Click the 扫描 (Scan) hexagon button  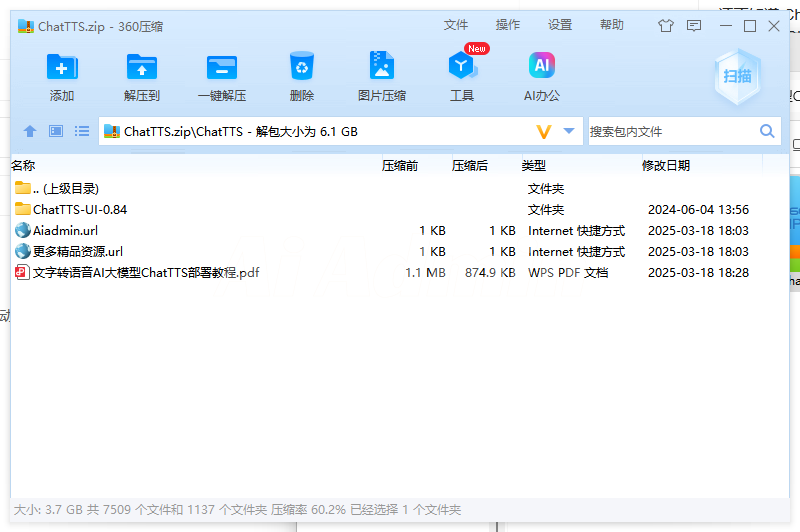tap(737, 76)
